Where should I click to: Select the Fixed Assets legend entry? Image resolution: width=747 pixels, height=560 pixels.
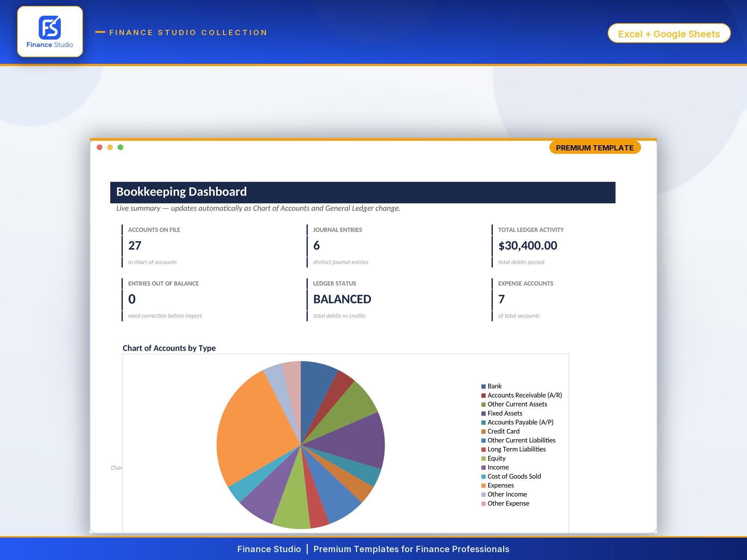click(x=502, y=413)
